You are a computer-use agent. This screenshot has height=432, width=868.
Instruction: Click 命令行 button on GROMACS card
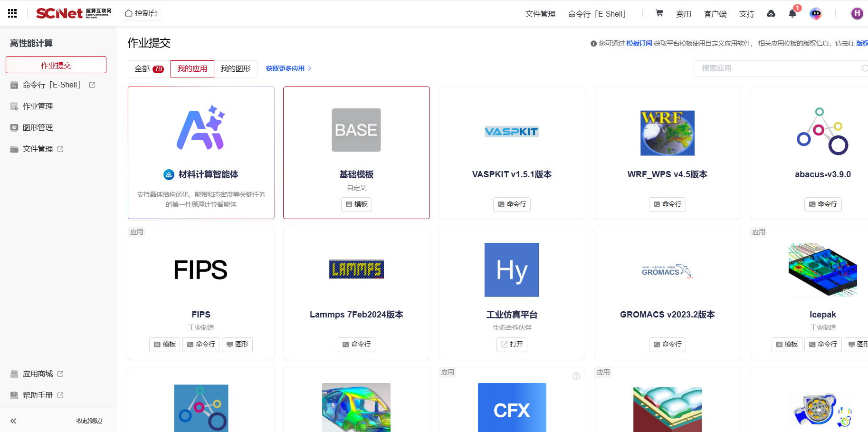668,345
